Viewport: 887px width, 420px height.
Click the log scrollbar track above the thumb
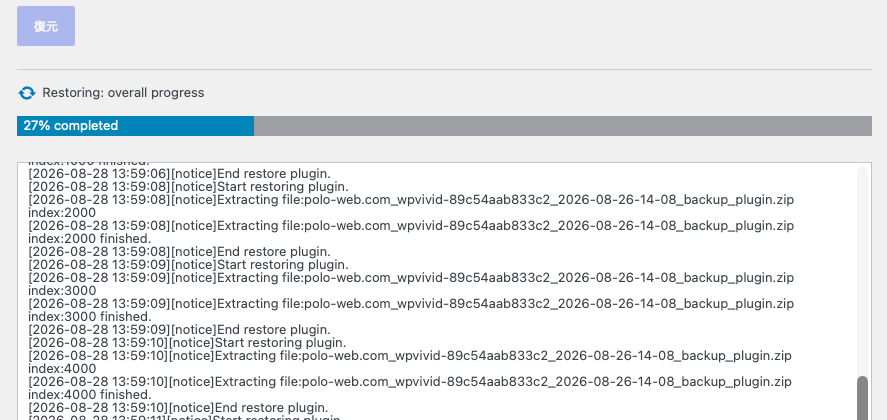(862, 272)
